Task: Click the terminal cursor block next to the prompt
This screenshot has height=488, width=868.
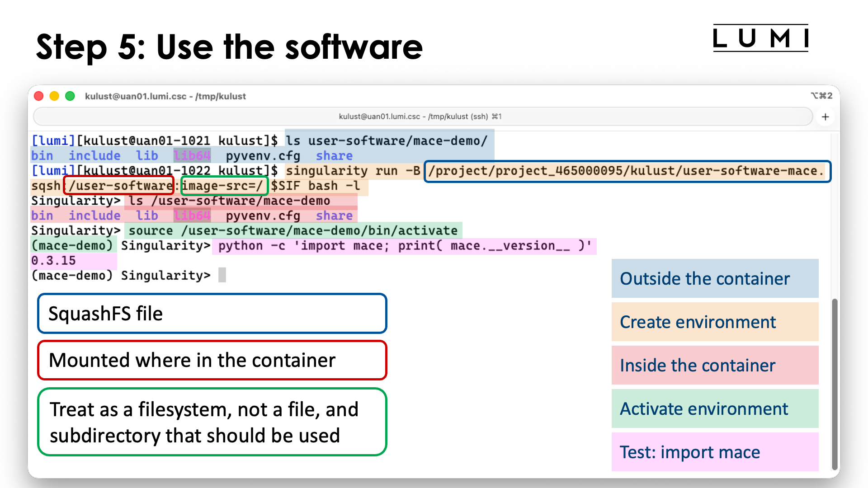Action: (x=222, y=275)
